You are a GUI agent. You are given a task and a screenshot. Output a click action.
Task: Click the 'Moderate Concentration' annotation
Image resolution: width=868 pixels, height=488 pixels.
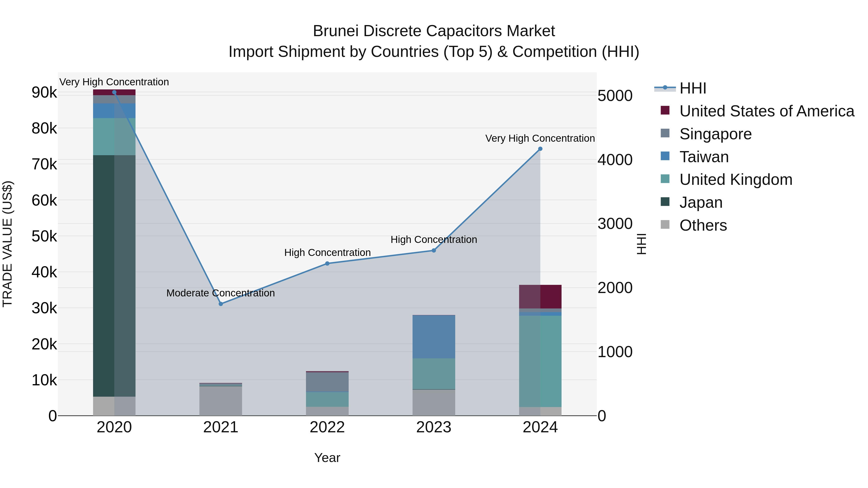[221, 293]
